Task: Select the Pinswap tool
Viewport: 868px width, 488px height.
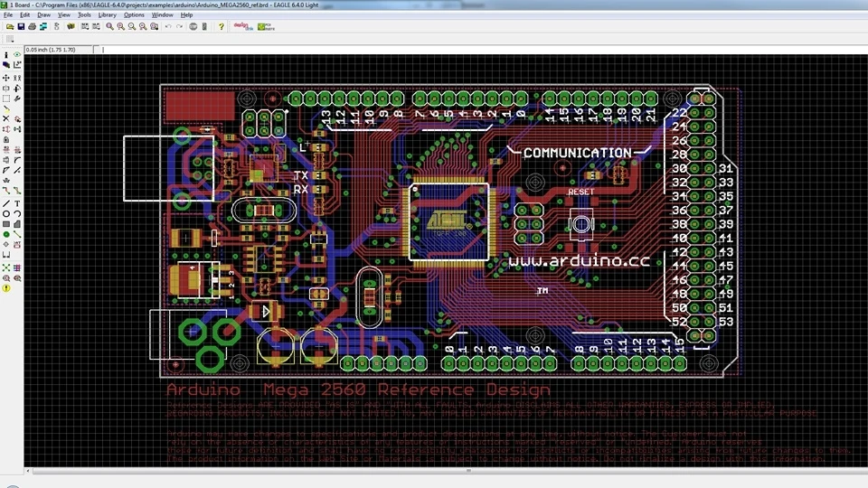Action: 6,129
